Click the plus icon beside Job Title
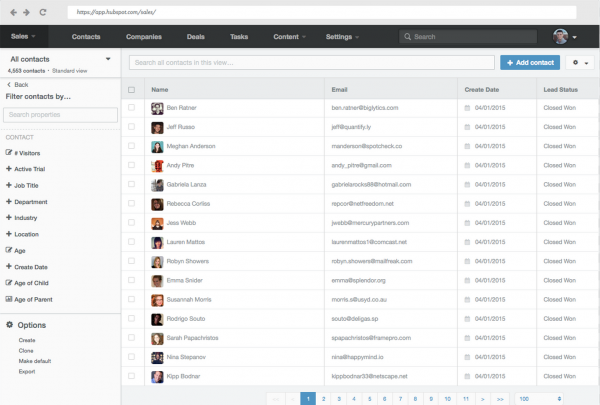 [9, 185]
